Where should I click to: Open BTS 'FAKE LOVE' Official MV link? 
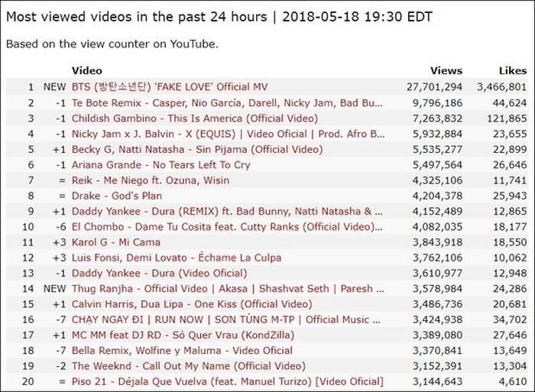[170, 87]
